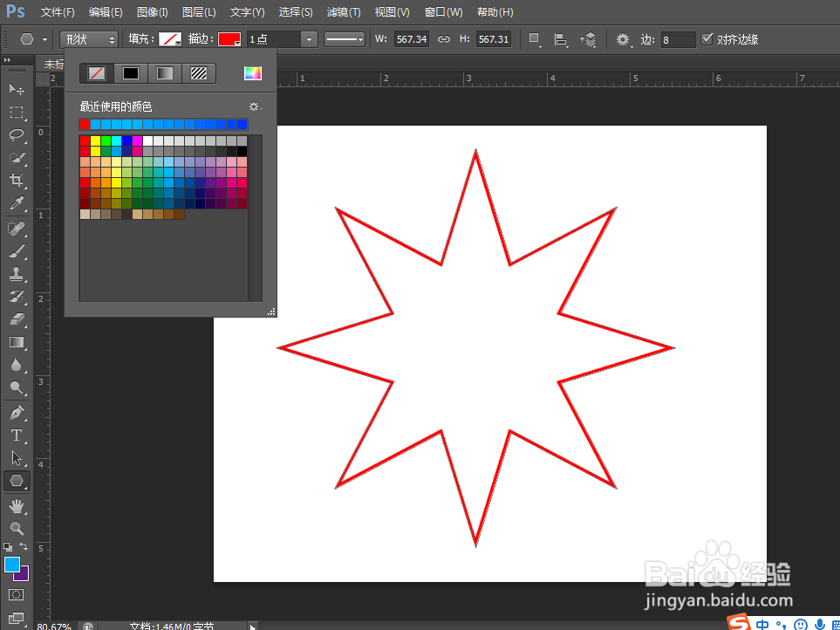The height and width of the screenshot is (630, 840).
Task: Open status bar info arrow
Action: click(x=252, y=626)
